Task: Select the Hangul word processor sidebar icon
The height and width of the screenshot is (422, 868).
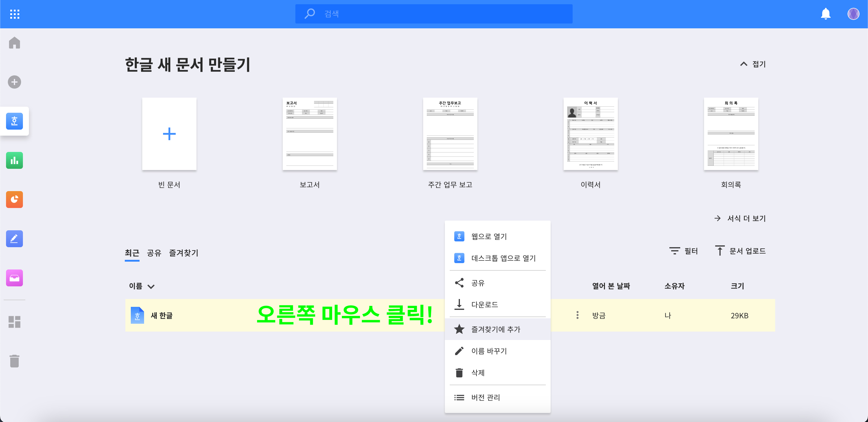Action: tap(14, 121)
